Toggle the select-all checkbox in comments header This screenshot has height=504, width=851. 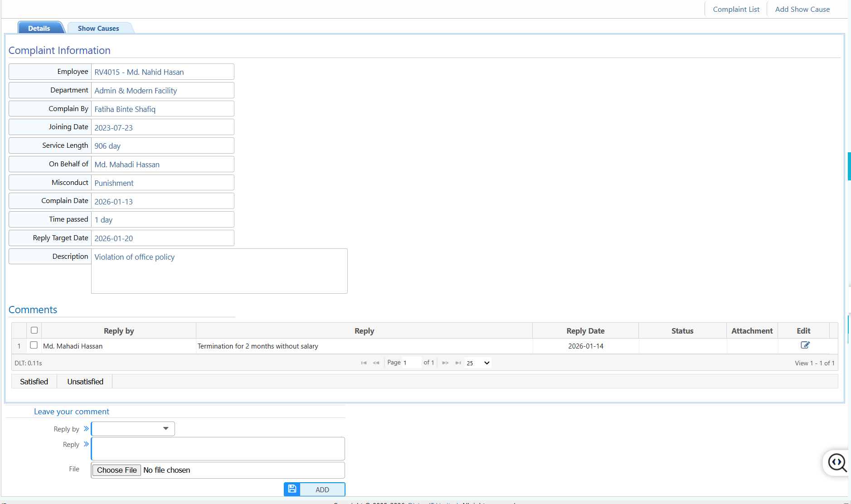point(34,330)
